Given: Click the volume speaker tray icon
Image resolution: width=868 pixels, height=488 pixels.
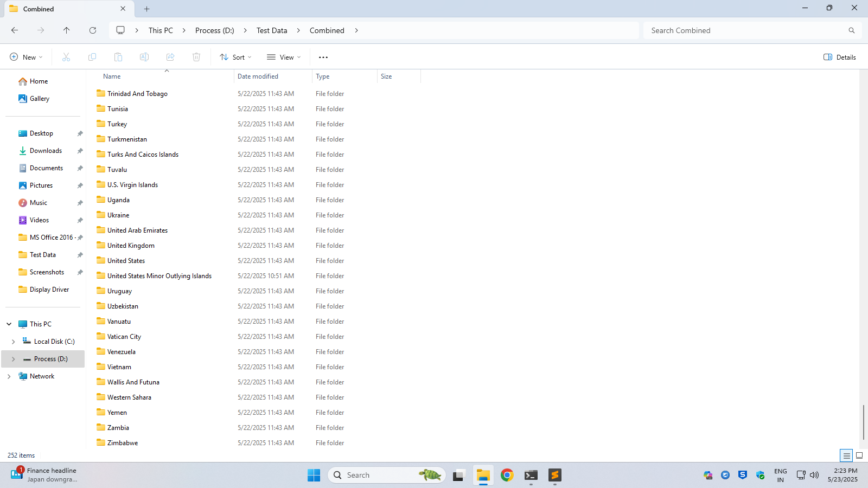Looking at the screenshot, I should [x=814, y=475].
